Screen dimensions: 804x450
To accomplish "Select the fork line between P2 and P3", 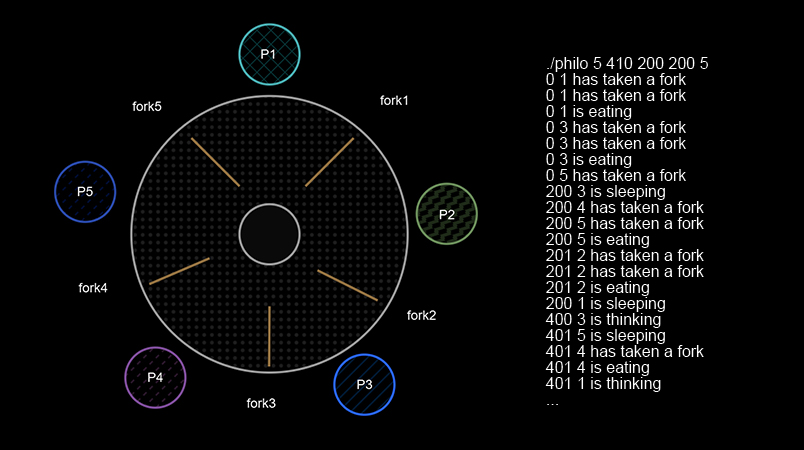I will (x=347, y=284).
